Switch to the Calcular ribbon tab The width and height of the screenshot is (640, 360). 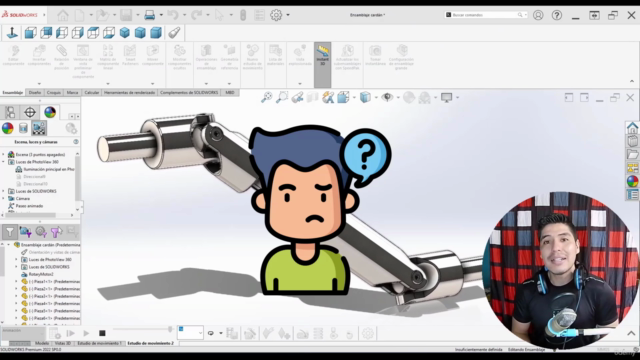(91, 93)
